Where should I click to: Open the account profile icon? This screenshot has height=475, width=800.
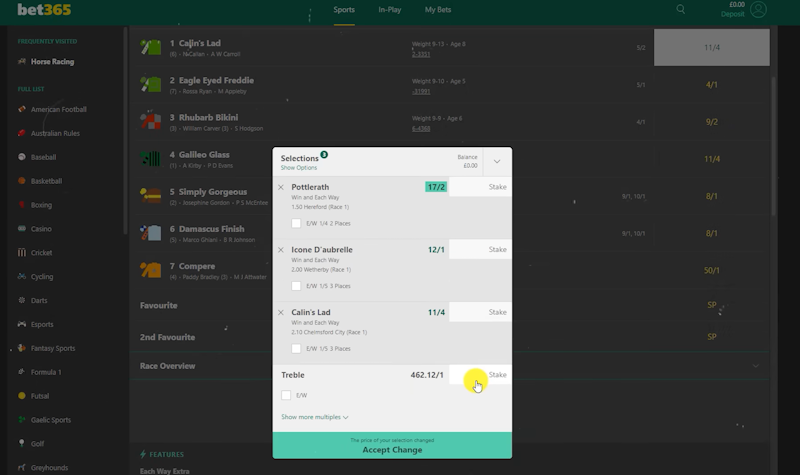click(x=759, y=9)
